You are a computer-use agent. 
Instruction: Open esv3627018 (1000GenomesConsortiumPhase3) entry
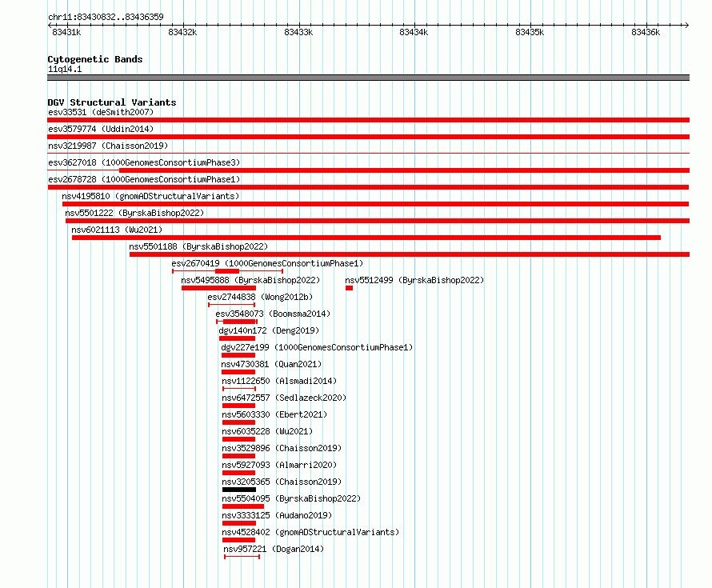point(144,162)
